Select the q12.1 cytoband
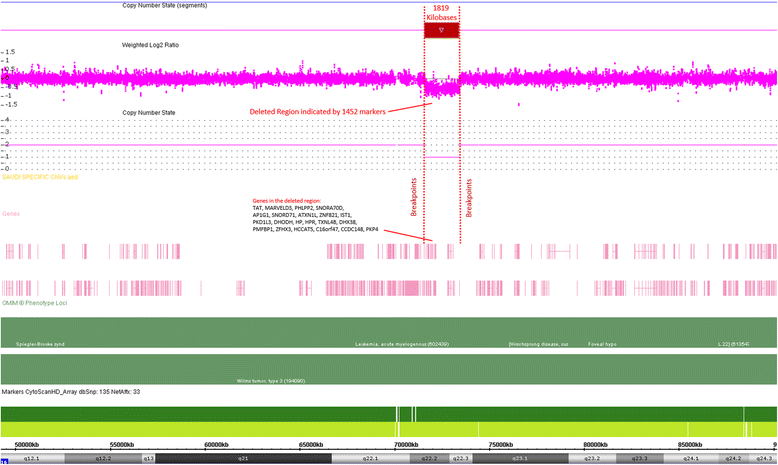Screen dimensions: 778x465 pos(31,458)
